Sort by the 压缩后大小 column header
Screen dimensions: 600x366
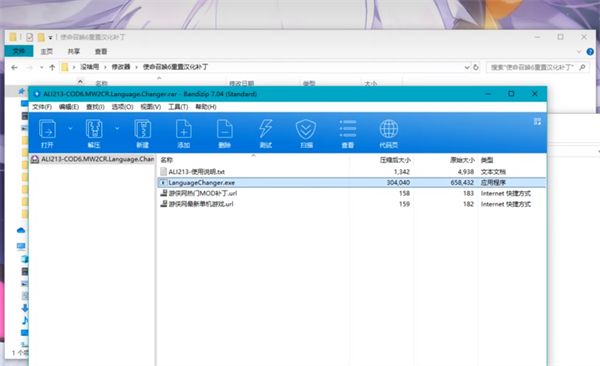(x=395, y=160)
